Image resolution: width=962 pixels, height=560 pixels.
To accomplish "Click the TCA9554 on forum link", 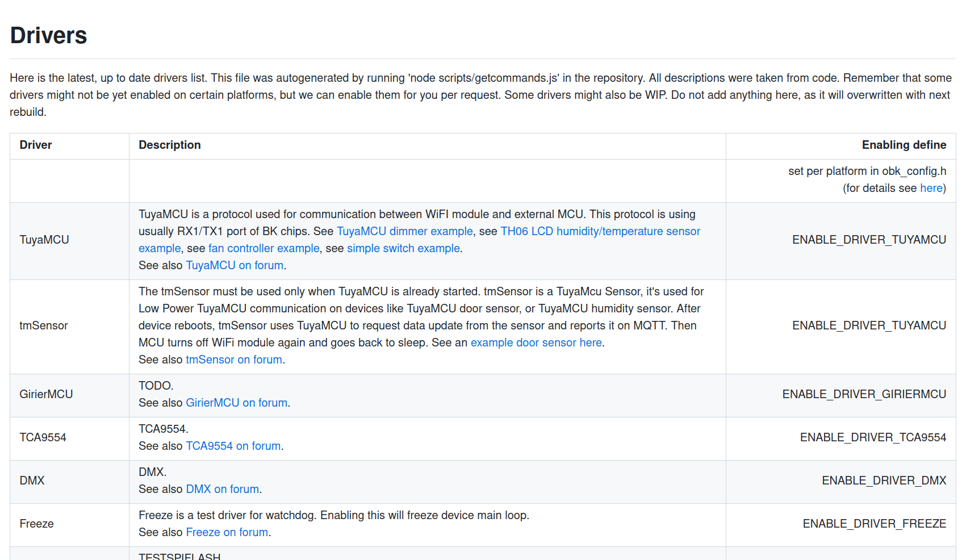I will [233, 446].
